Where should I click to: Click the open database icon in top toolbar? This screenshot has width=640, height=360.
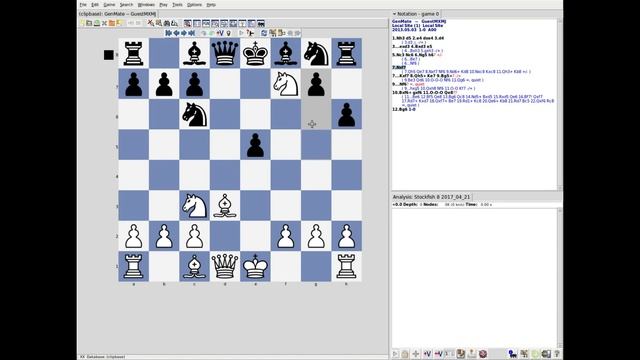click(89, 23)
